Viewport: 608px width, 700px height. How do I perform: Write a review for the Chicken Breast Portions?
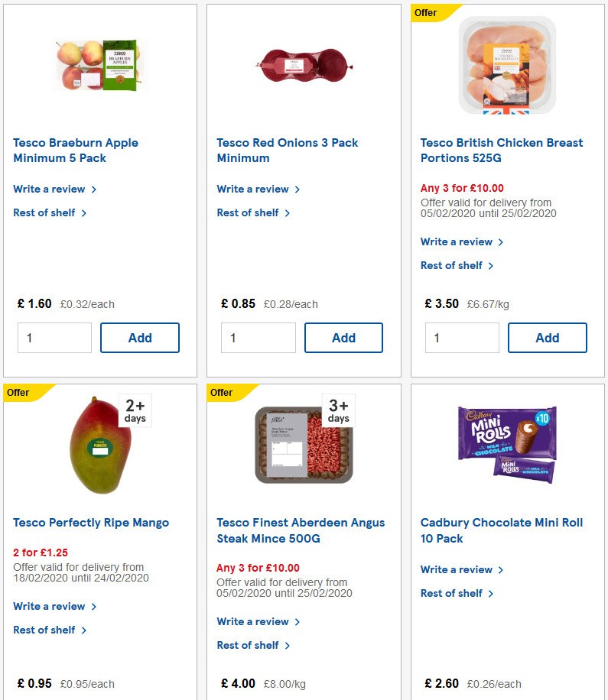click(457, 241)
